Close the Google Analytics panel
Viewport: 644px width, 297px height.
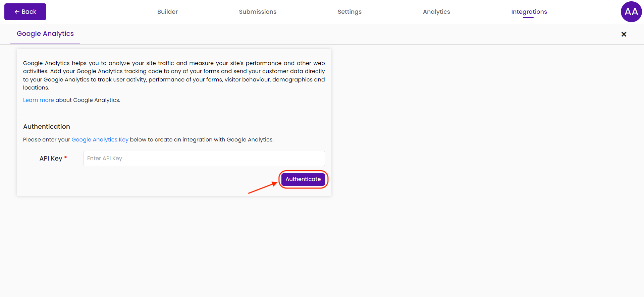pos(624,34)
